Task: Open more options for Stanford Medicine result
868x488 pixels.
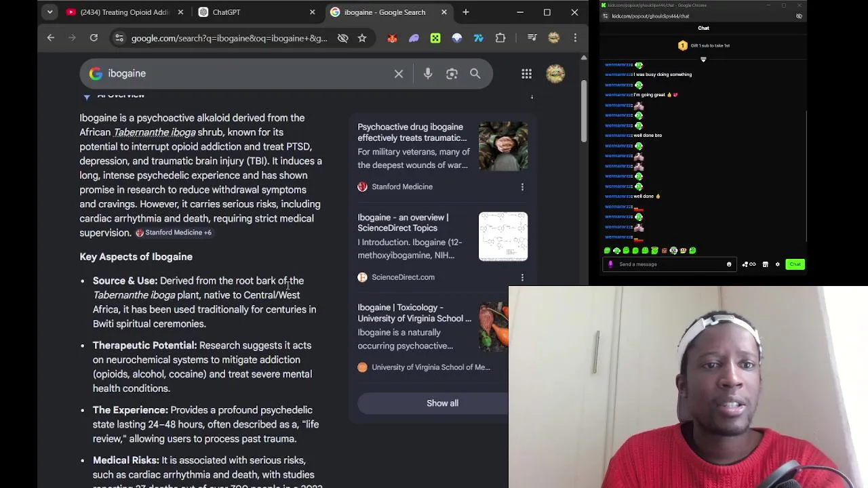Action: (522, 186)
